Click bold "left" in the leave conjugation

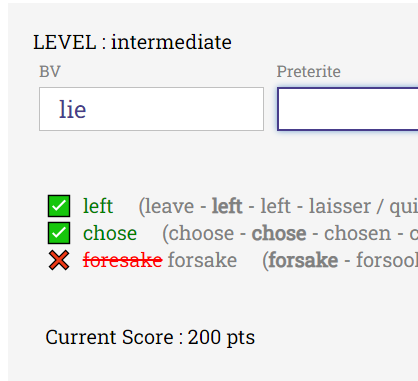point(227,206)
